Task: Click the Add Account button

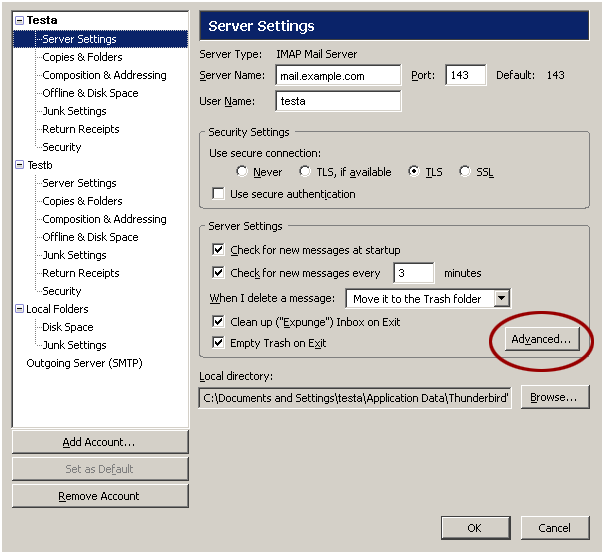Action: point(100,442)
